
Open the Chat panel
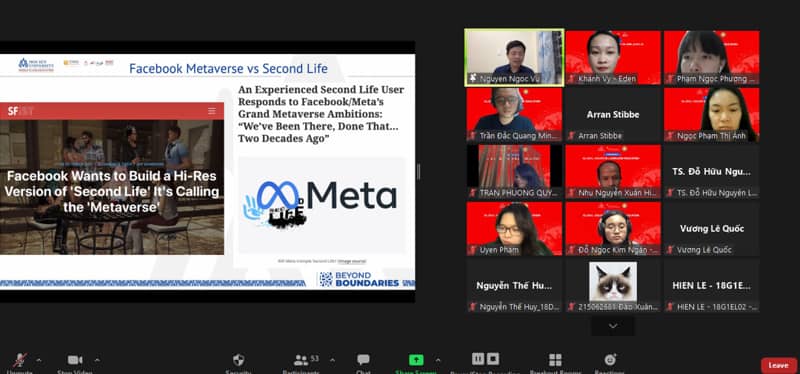point(363,361)
